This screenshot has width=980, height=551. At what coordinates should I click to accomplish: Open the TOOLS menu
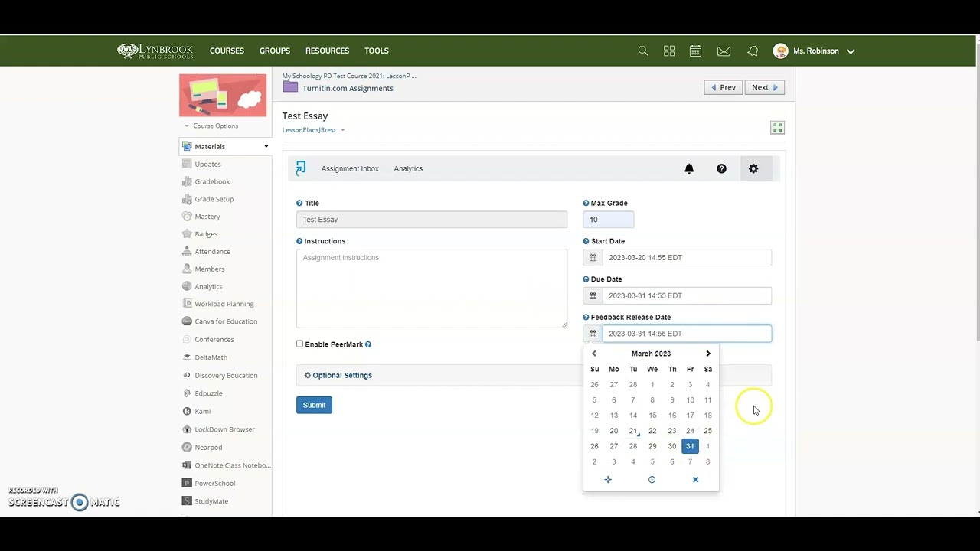[377, 51]
